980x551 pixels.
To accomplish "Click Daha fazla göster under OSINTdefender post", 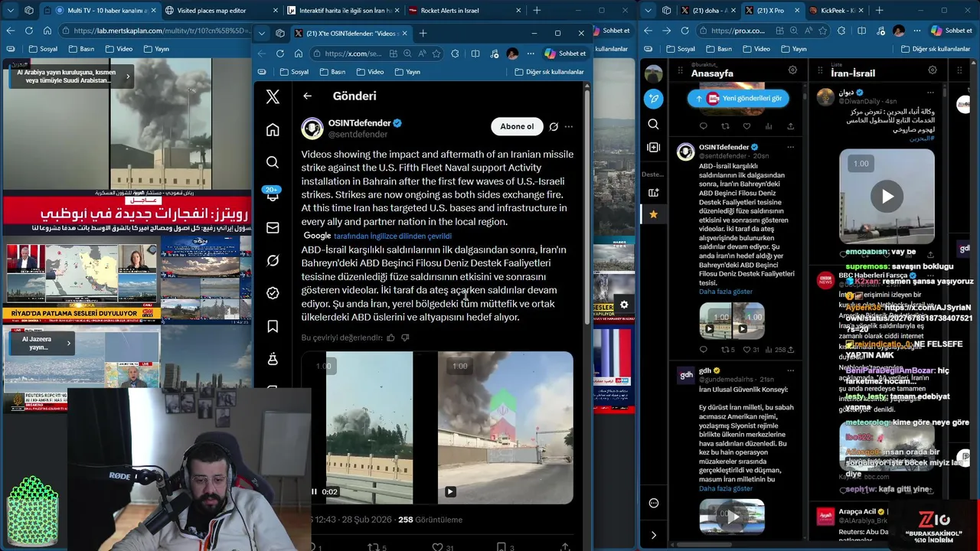I will 726,292.
